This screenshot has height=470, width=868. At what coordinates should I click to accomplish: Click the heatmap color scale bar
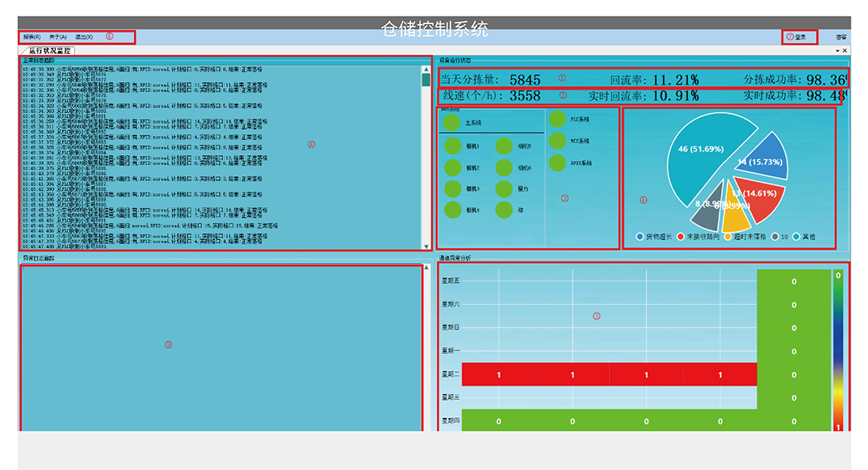click(x=838, y=350)
